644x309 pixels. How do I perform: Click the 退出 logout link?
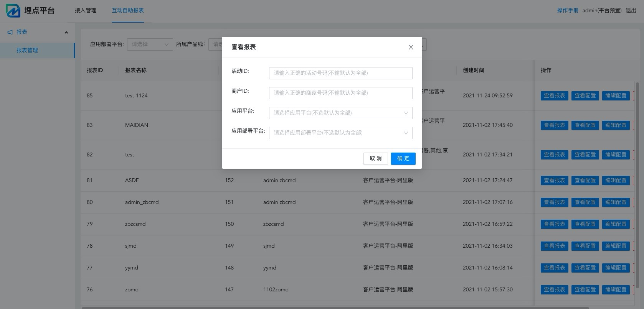coord(631,11)
